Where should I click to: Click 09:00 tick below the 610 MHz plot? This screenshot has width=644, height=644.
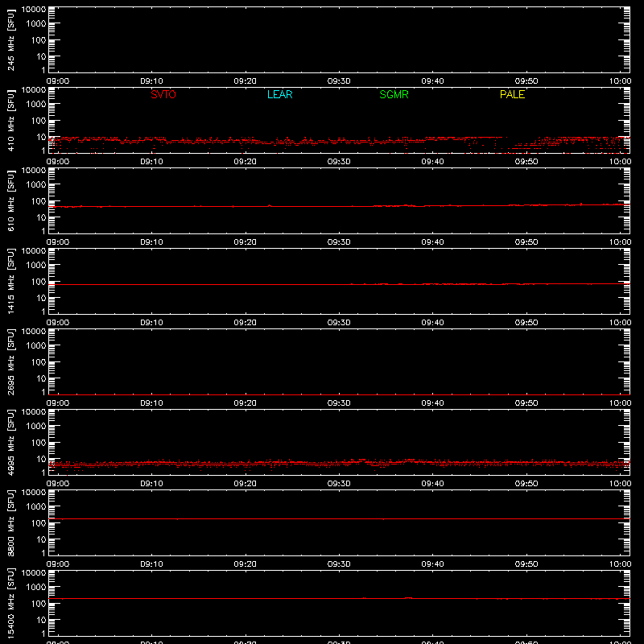coord(58,242)
